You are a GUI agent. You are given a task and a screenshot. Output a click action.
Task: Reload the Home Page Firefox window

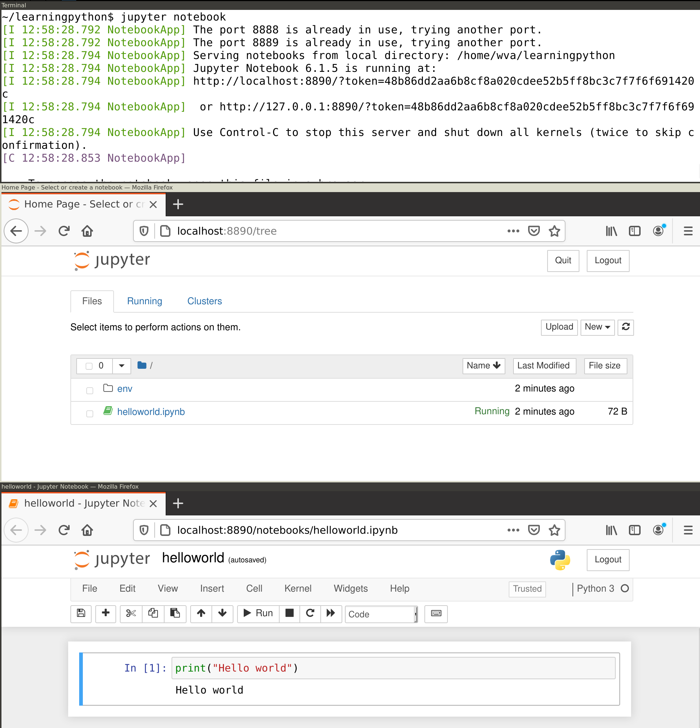click(x=64, y=231)
